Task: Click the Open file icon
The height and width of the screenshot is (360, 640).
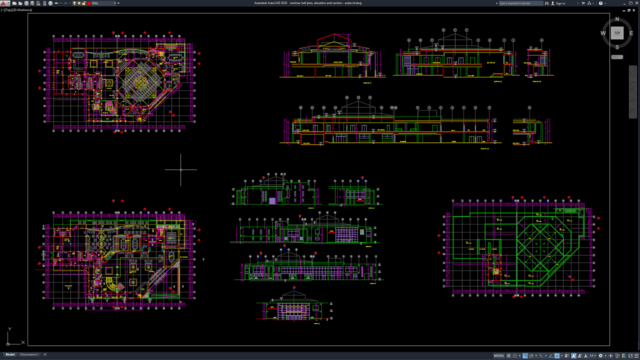Action: point(20,3)
